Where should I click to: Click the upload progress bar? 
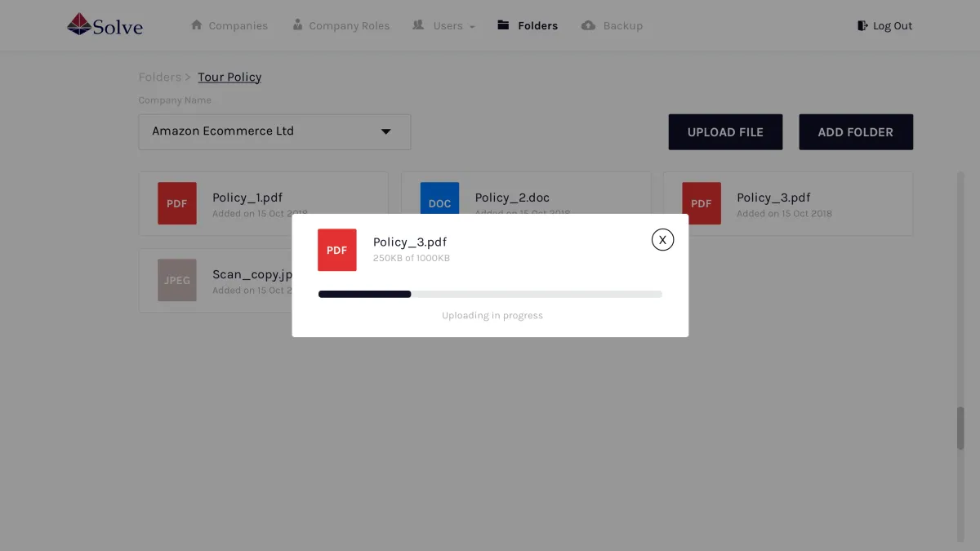click(x=490, y=294)
